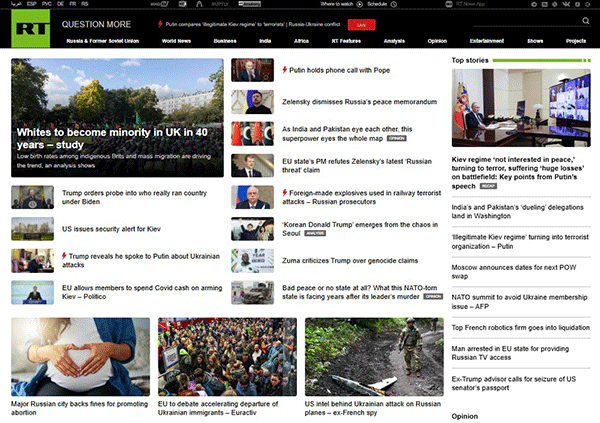Click the lightning icon beside Trump reveals headline
Image resolution: width=600 pixels, height=423 pixels.
point(64,256)
